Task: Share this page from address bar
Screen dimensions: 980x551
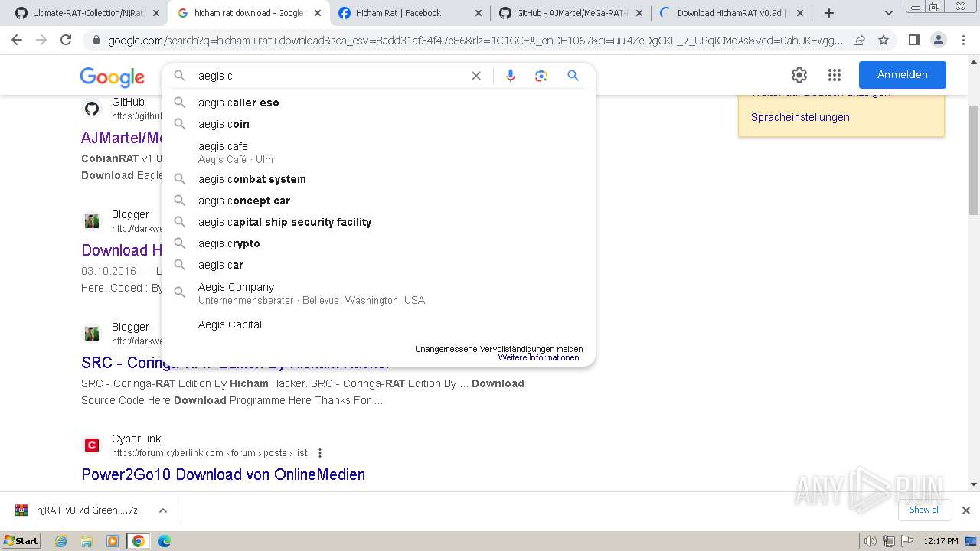Action: (859, 40)
